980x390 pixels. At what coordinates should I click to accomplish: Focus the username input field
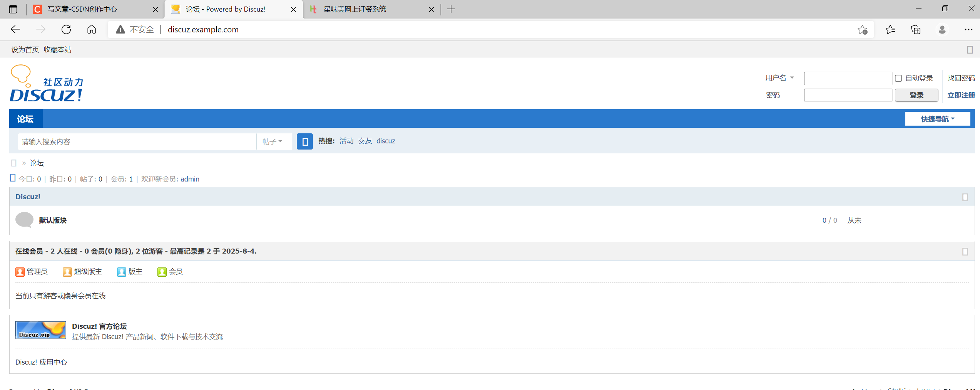pos(848,78)
